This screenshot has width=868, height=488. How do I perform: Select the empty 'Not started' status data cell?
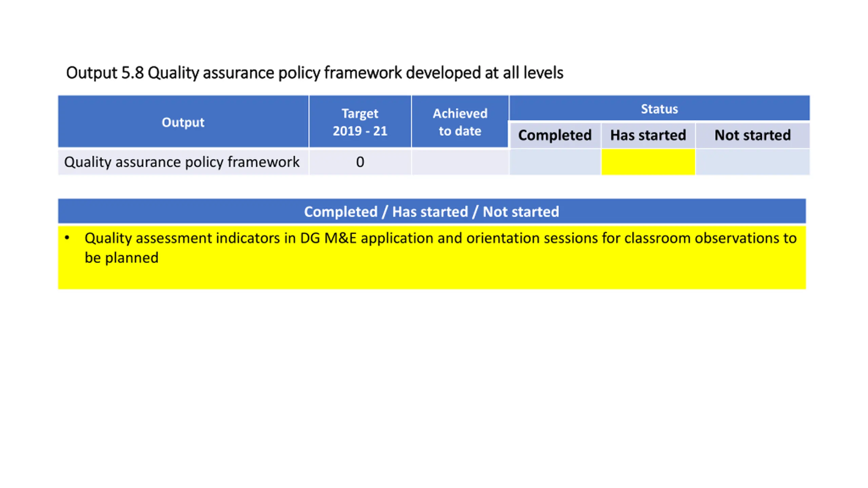(753, 162)
